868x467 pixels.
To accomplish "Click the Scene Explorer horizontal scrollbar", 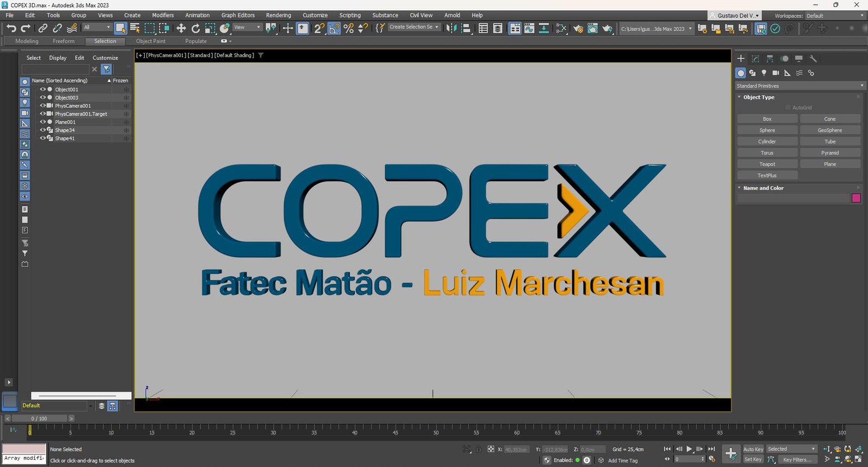I will pyautogui.click(x=81, y=396).
